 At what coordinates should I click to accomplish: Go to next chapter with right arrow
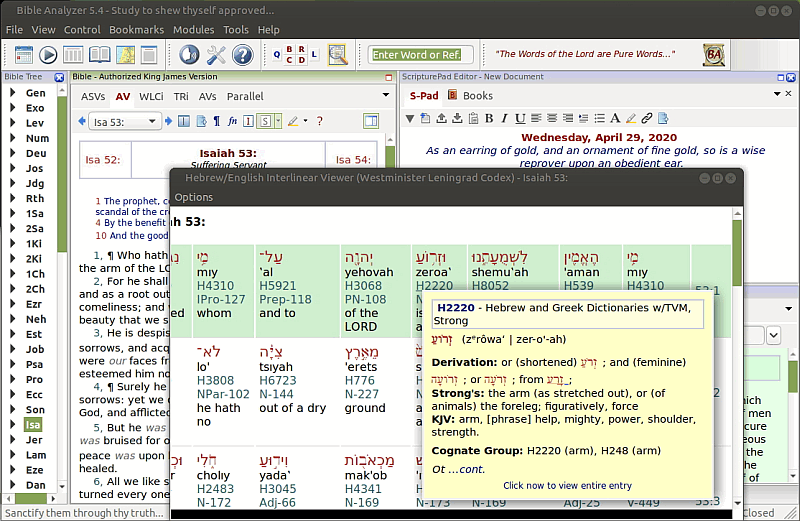click(168, 121)
